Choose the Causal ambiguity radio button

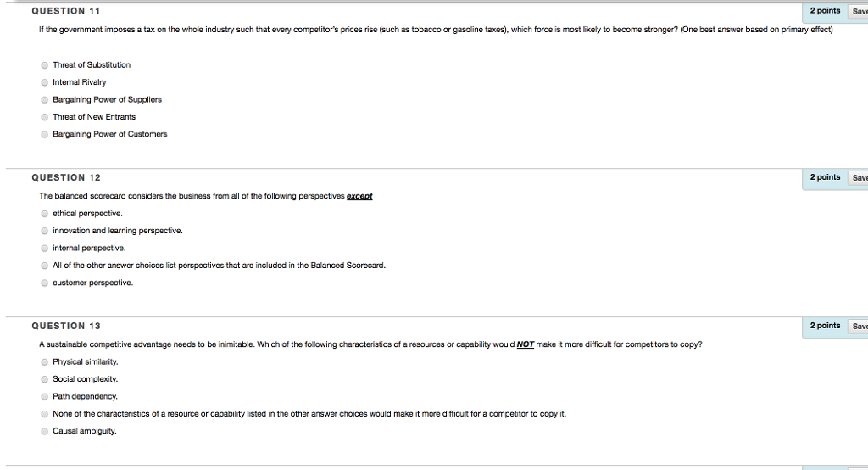(43, 432)
